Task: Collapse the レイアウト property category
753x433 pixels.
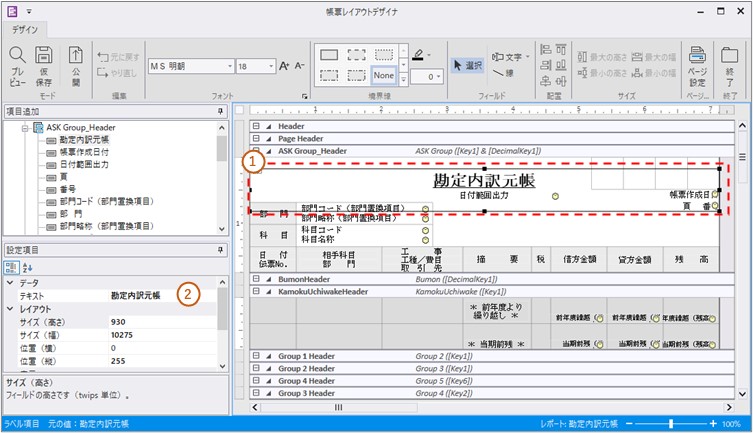Action: click(12, 309)
